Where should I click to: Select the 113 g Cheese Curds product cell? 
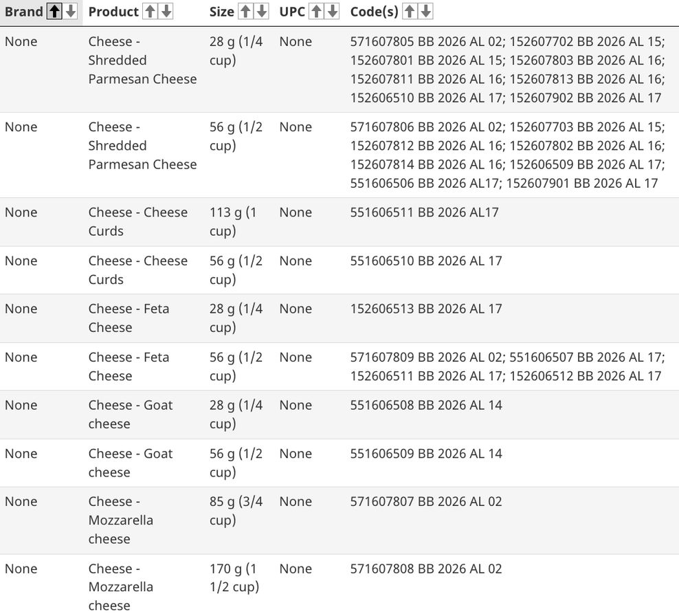tap(137, 221)
